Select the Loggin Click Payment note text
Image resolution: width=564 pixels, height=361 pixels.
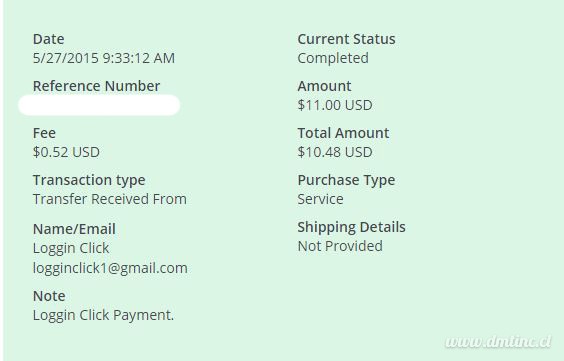coord(104,315)
